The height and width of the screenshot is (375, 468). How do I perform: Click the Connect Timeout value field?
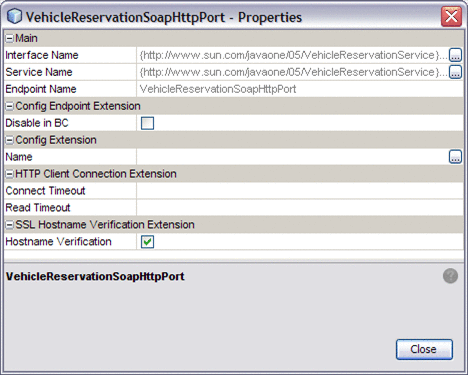coord(300,191)
